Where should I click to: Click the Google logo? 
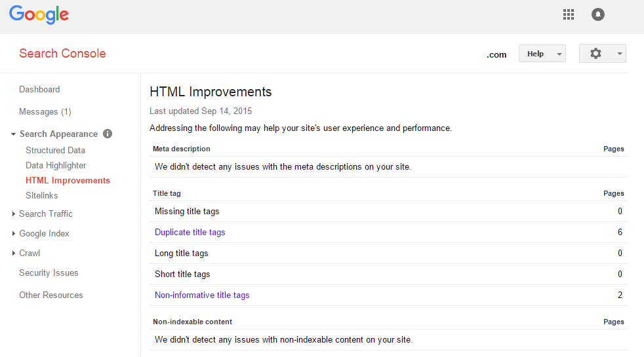[39, 14]
